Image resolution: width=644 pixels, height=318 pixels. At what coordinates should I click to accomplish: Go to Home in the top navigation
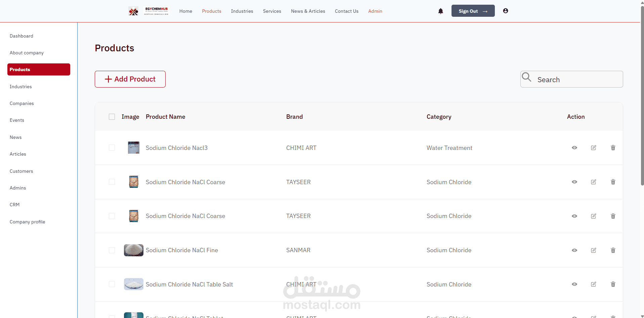tap(186, 11)
